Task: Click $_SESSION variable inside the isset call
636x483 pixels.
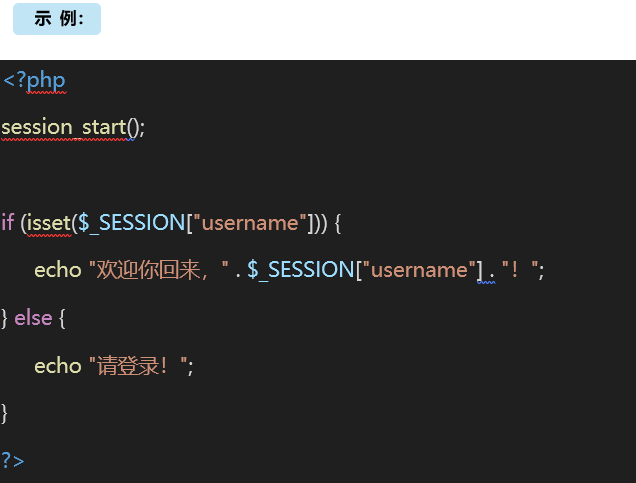Action: coord(132,222)
